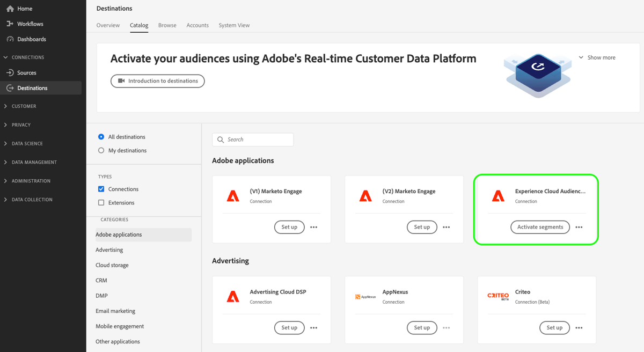Open the ellipsis menu on the (V1) Marketo Engage card
This screenshot has width=644, height=352.
(313, 227)
